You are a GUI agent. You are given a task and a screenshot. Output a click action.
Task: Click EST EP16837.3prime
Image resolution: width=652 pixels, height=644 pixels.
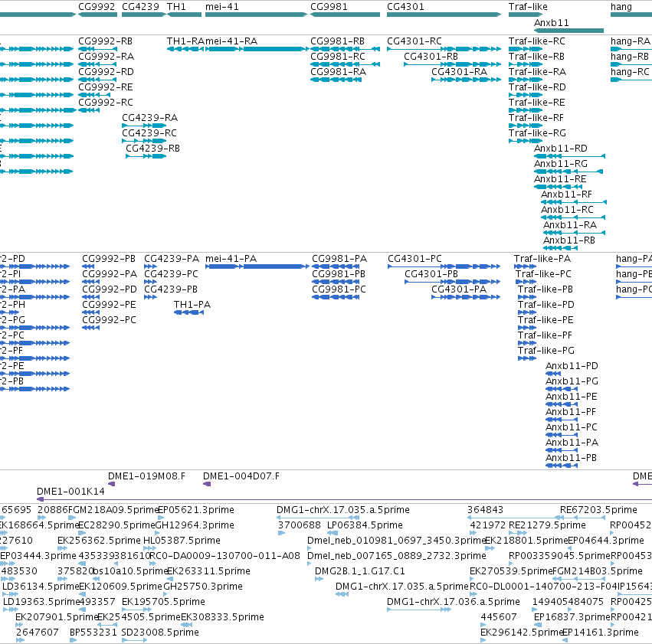pyautogui.click(x=572, y=617)
